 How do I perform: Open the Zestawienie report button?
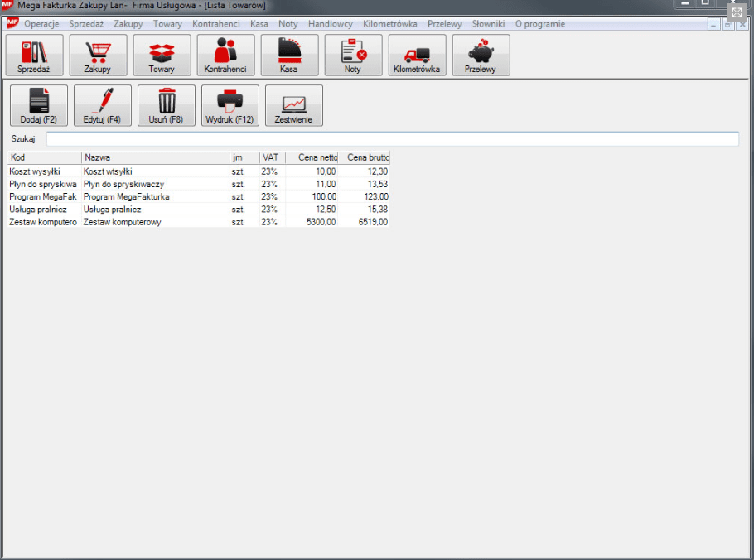click(x=293, y=105)
